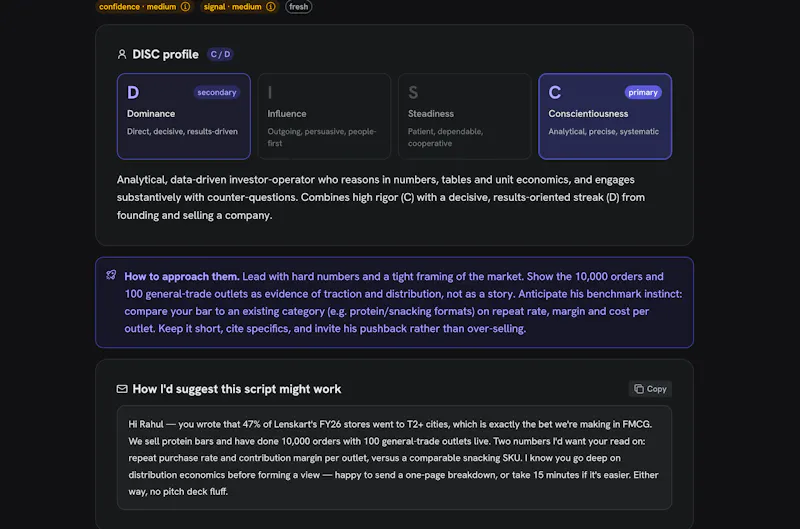
Task: Click the large D letter on Dominance card
Action: point(133,92)
